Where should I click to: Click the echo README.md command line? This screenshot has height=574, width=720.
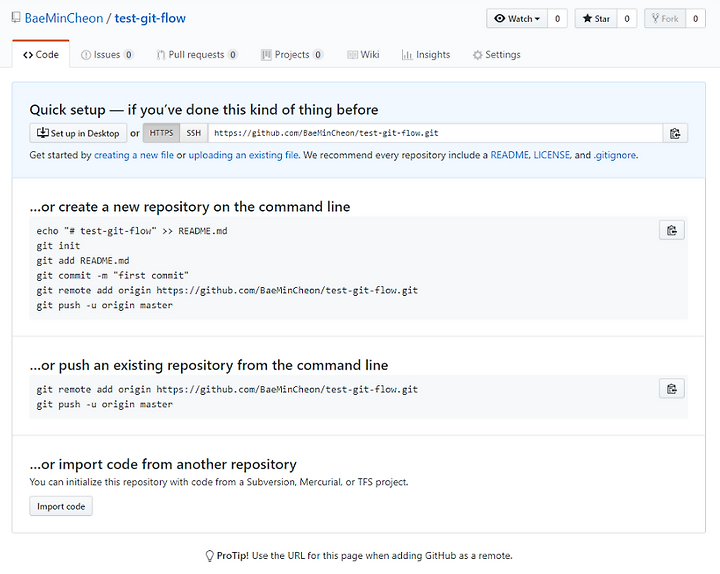[x=132, y=231]
